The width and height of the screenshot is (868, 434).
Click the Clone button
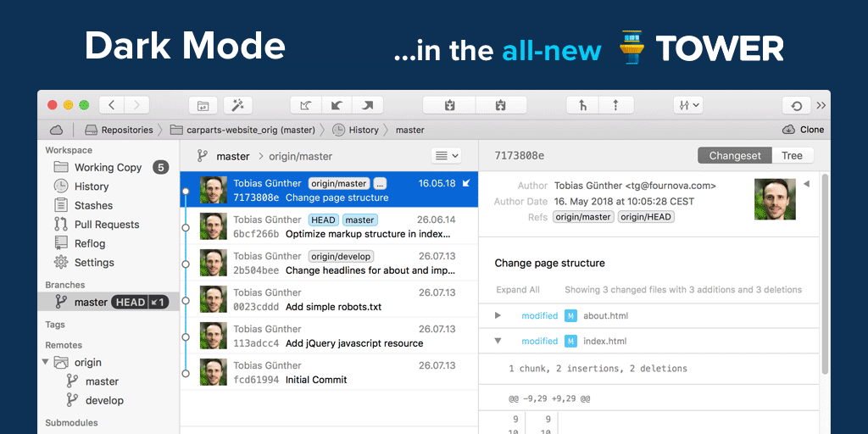(x=803, y=130)
